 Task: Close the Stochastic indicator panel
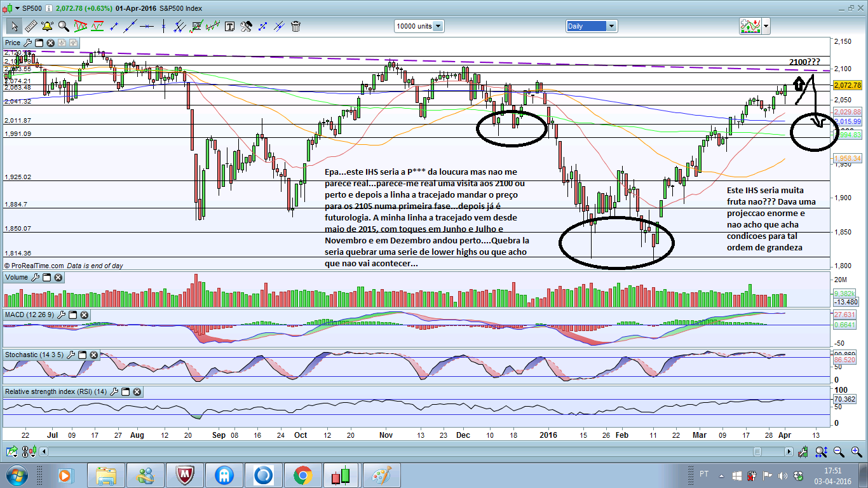point(94,354)
